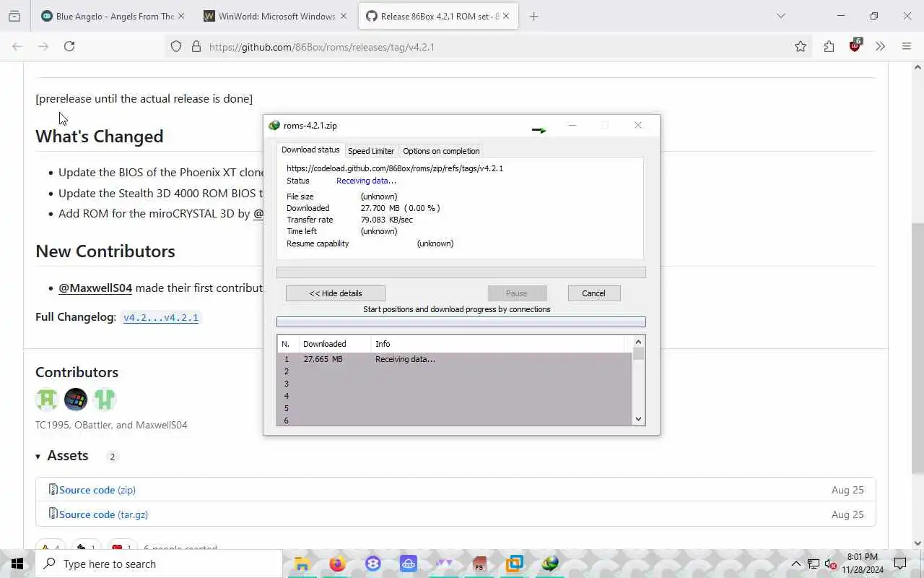This screenshot has width=924, height=578.
Task: Open @MaxwellS04 contributor profile link
Action: 95,288
